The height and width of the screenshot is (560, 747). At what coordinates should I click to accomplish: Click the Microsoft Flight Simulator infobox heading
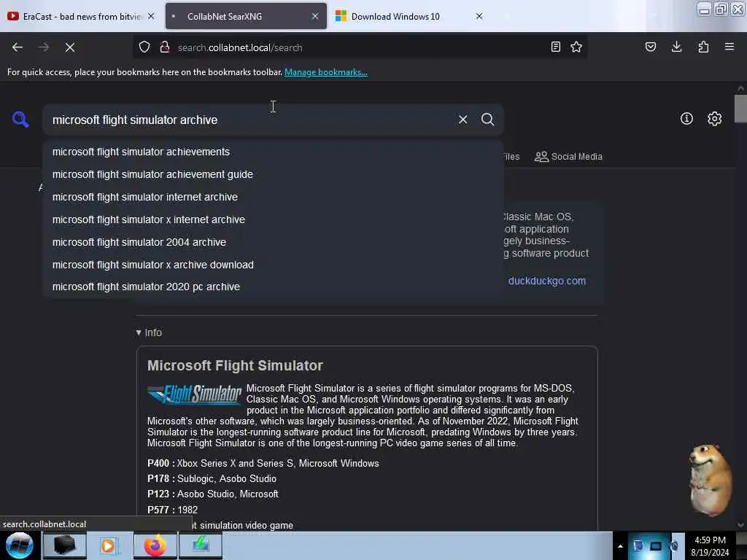pos(235,366)
